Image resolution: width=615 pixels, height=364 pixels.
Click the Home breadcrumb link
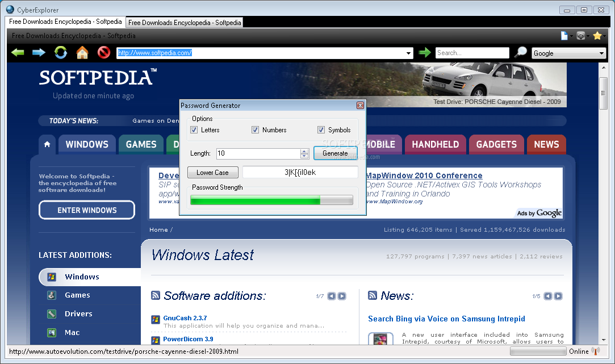158,230
